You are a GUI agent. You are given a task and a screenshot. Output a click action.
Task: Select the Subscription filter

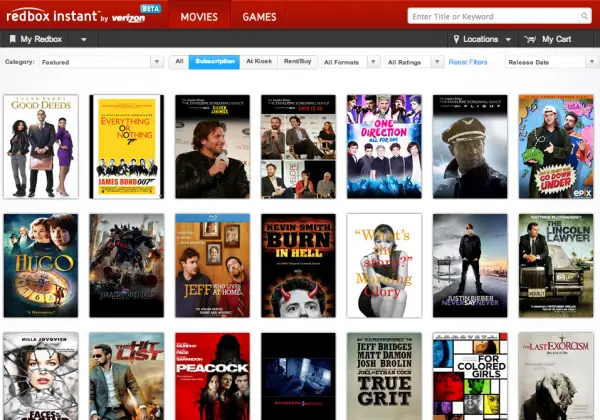[214, 62]
